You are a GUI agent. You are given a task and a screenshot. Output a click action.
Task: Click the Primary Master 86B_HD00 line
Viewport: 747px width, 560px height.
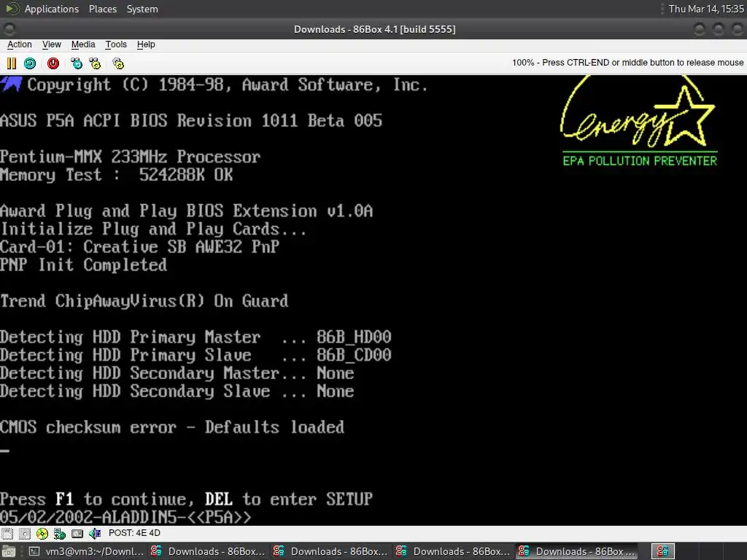pyautogui.click(x=196, y=337)
